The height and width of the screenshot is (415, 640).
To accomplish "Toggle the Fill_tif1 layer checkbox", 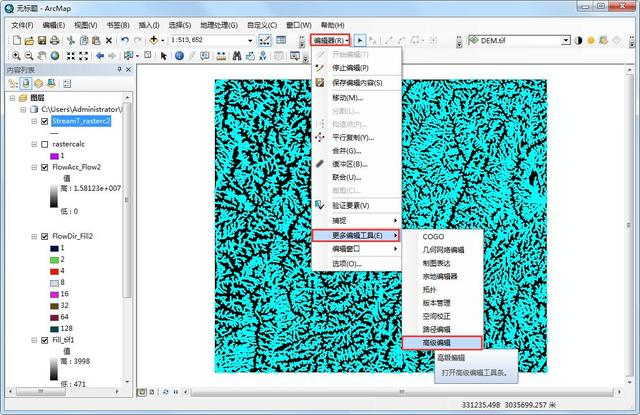I will click(x=45, y=340).
